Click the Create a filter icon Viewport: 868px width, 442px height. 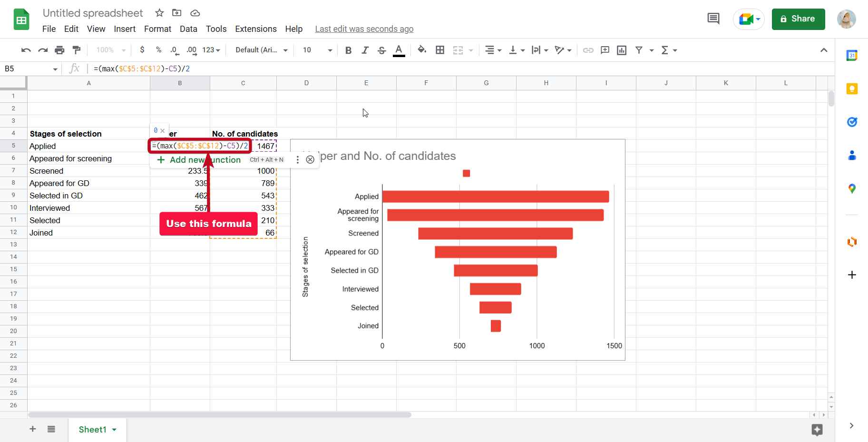pyautogui.click(x=639, y=50)
